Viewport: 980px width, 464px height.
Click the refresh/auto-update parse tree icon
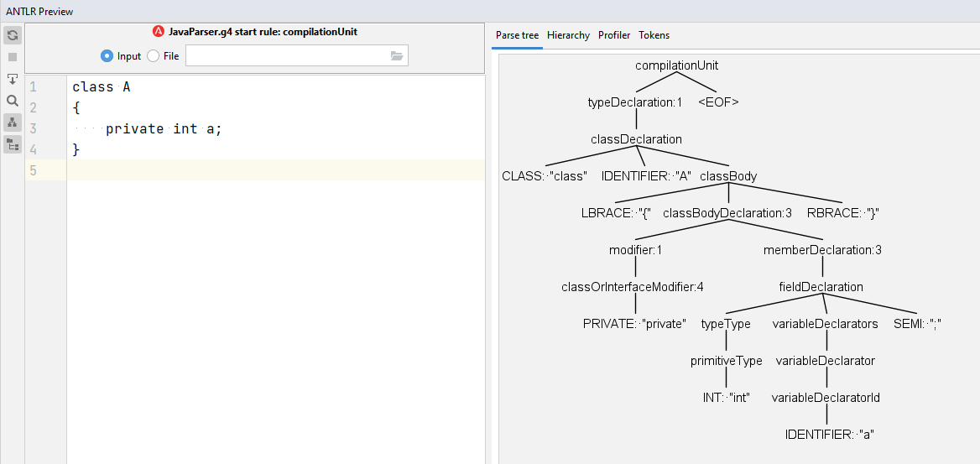pos(13,35)
